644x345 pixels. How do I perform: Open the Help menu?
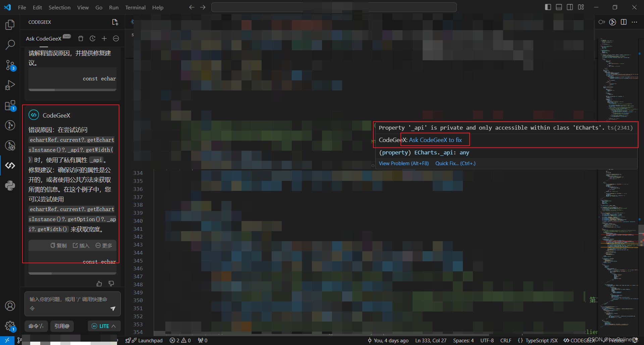(158, 7)
